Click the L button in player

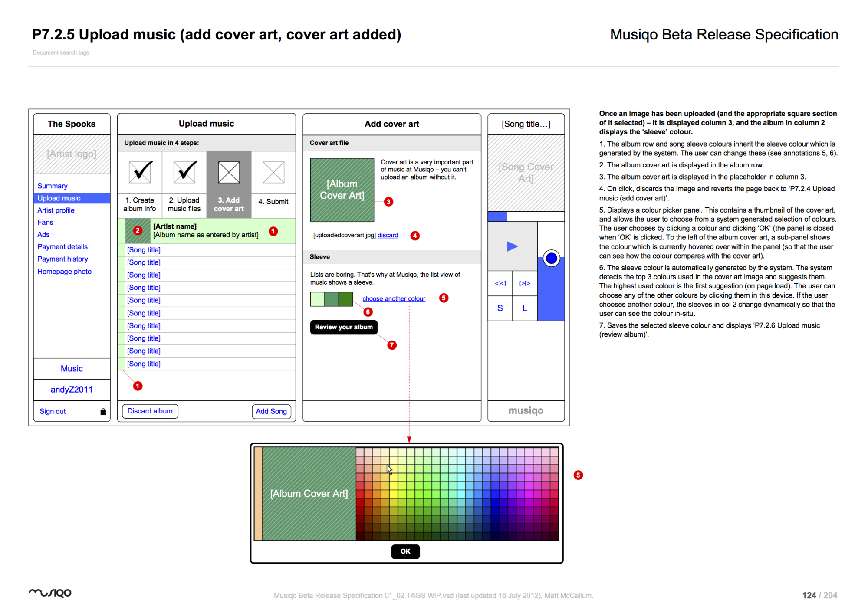click(525, 308)
